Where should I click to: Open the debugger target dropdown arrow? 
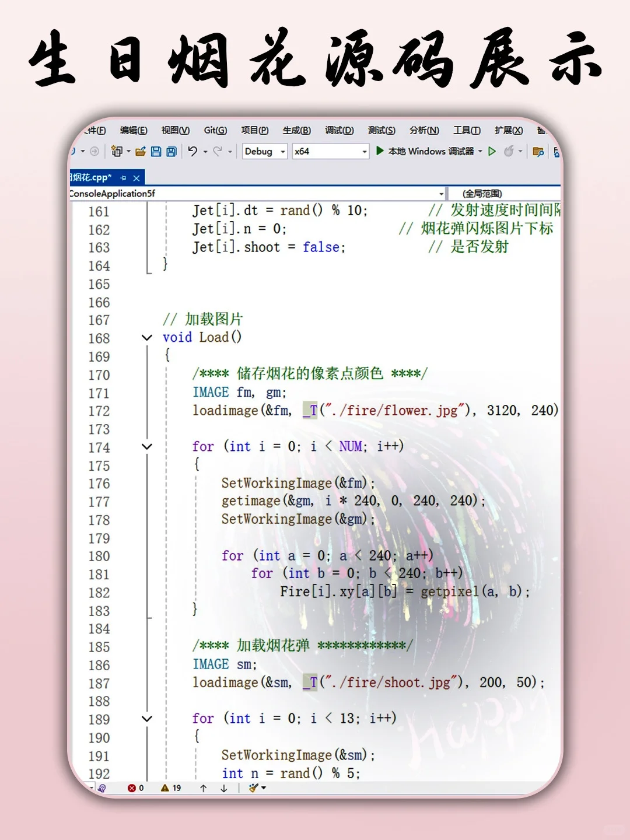481,152
